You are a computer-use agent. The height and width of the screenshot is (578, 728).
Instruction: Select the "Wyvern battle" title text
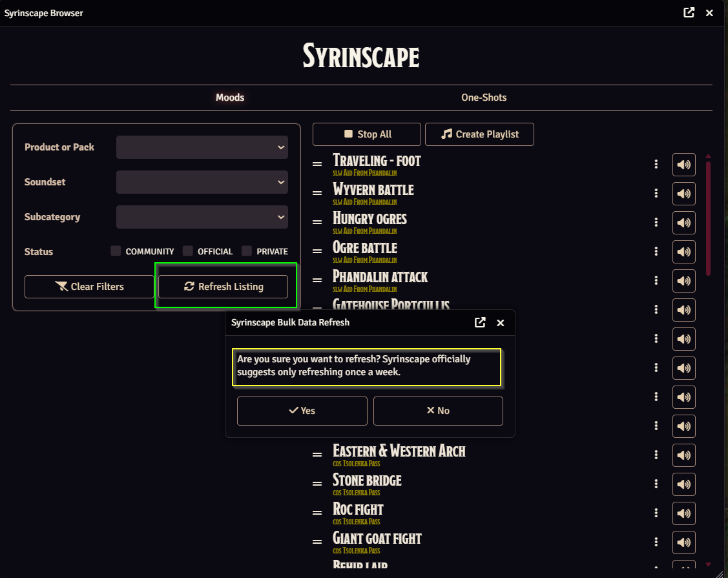click(x=373, y=189)
